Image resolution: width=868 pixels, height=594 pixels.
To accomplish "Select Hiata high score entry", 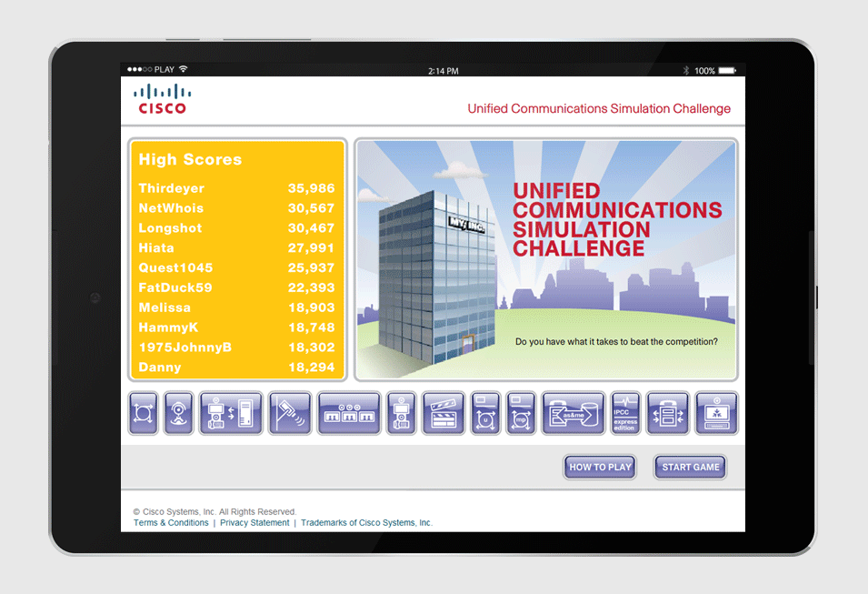I will coord(237,248).
